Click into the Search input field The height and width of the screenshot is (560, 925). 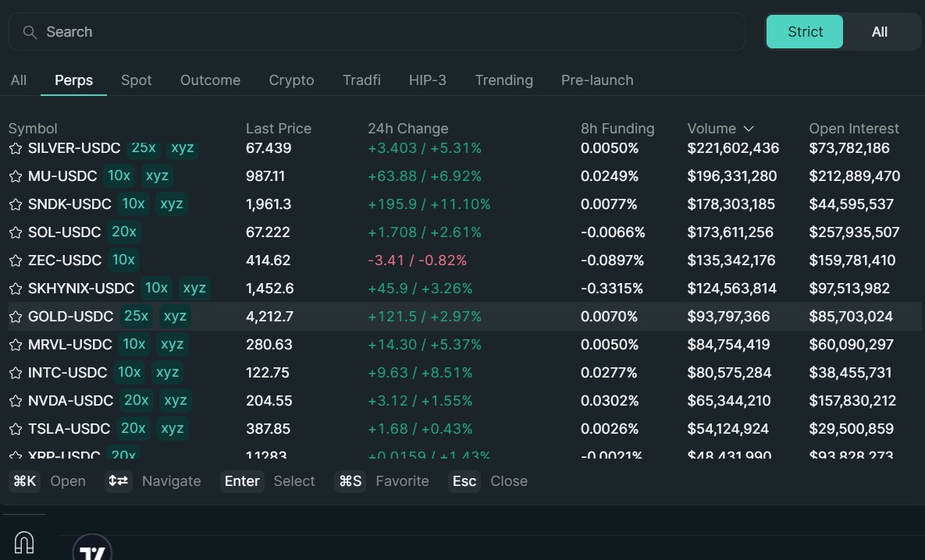pyautogui.click(x=377, y=32)
